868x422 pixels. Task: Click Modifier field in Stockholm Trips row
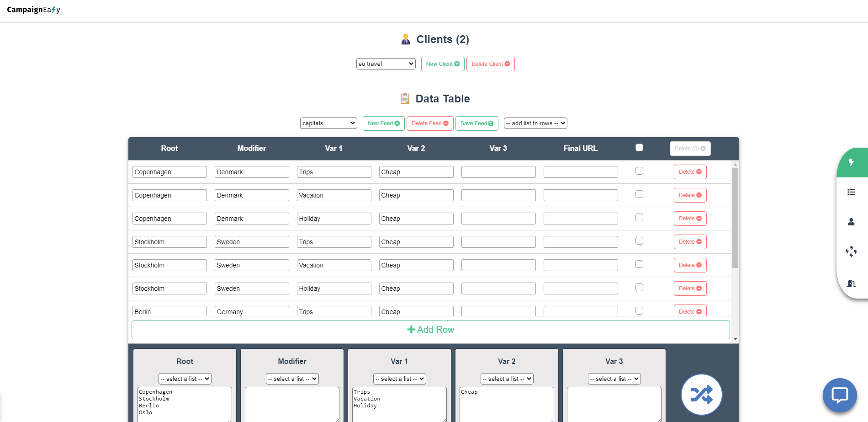click(252, 242)
